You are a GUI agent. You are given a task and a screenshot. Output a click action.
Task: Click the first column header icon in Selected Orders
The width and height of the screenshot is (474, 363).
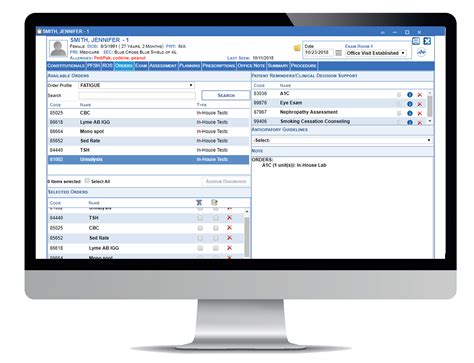pos(199,202)
